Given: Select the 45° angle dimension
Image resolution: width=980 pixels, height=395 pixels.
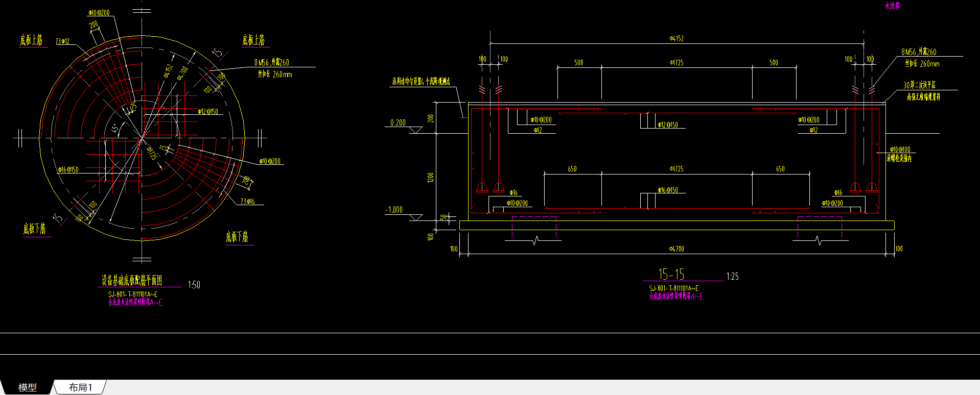Looking at the screenshot, I should click(x=115, y=128).
